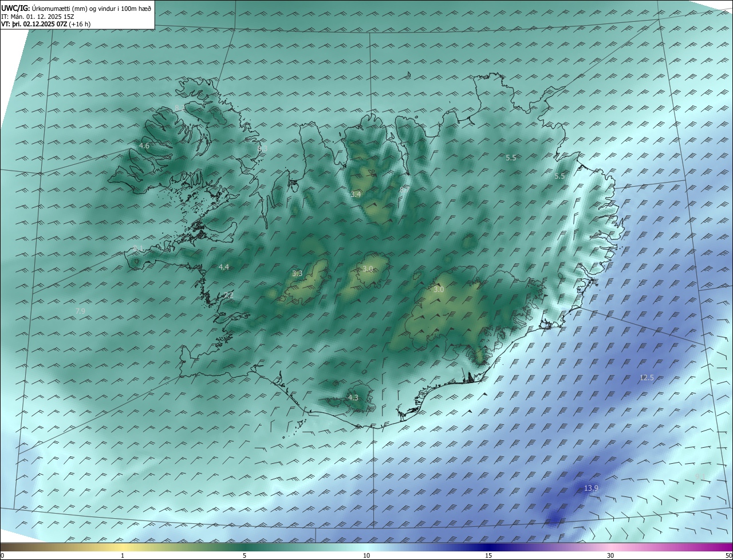Click the IT: Mán. 01. 12. 2025 15Z line
733x560 pixels.
[38, 17]
